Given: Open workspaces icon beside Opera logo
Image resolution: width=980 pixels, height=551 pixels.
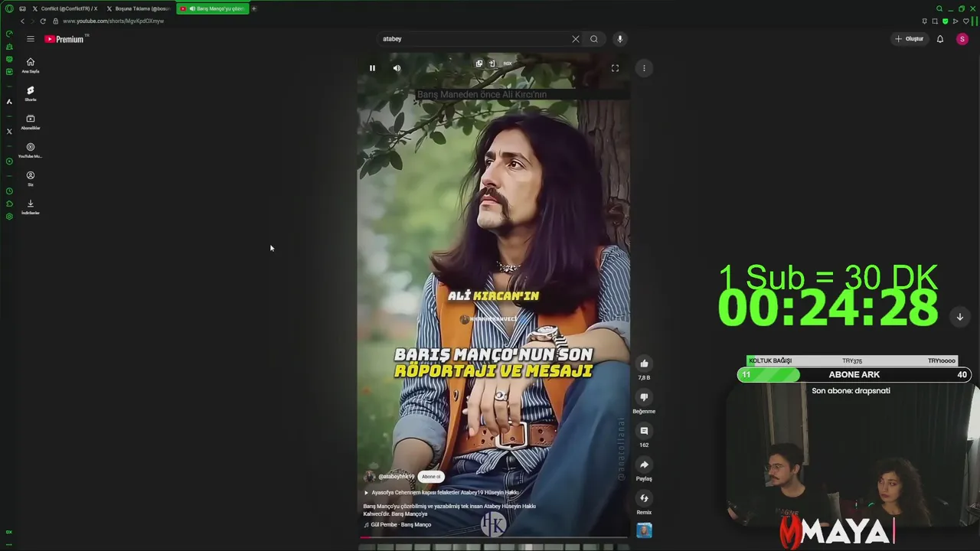Looking at the screenshot, I should [x=22, y=8].
